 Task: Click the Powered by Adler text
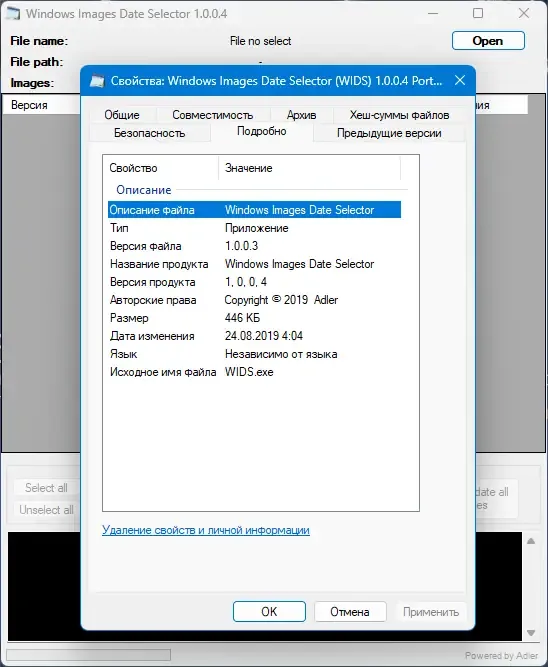502,656
